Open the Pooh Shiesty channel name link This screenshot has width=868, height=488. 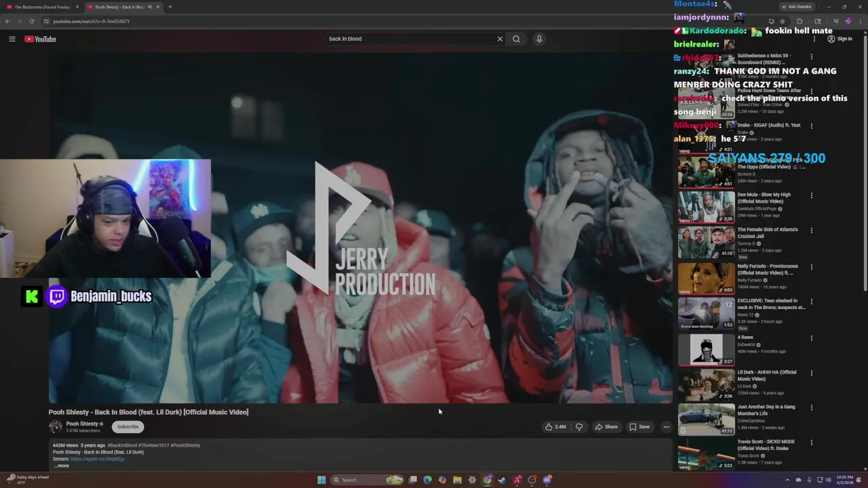point(82,424)
